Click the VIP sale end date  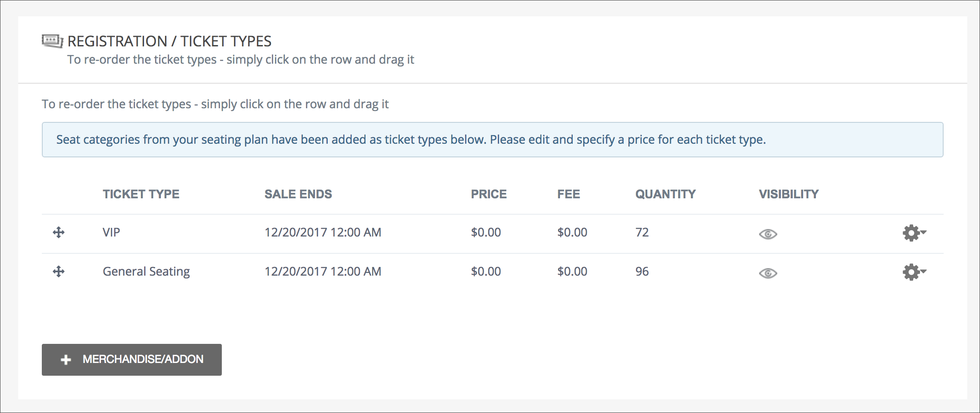[323, 232]
